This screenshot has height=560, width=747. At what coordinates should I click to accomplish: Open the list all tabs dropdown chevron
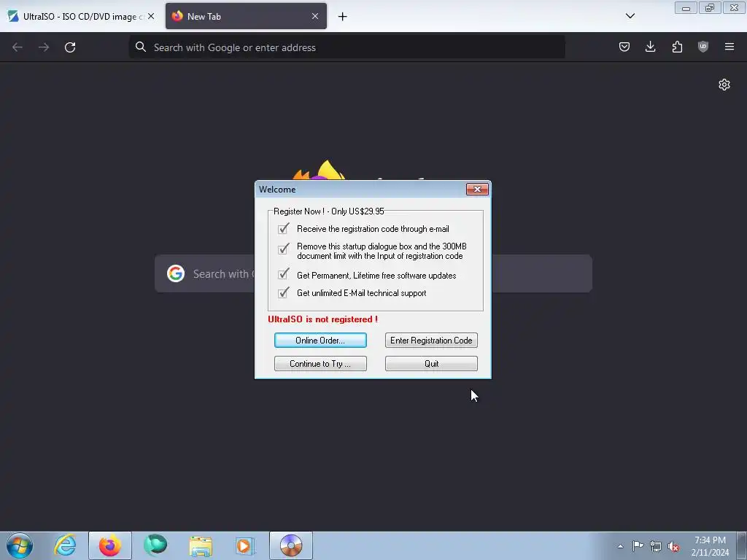click(630, 16)
